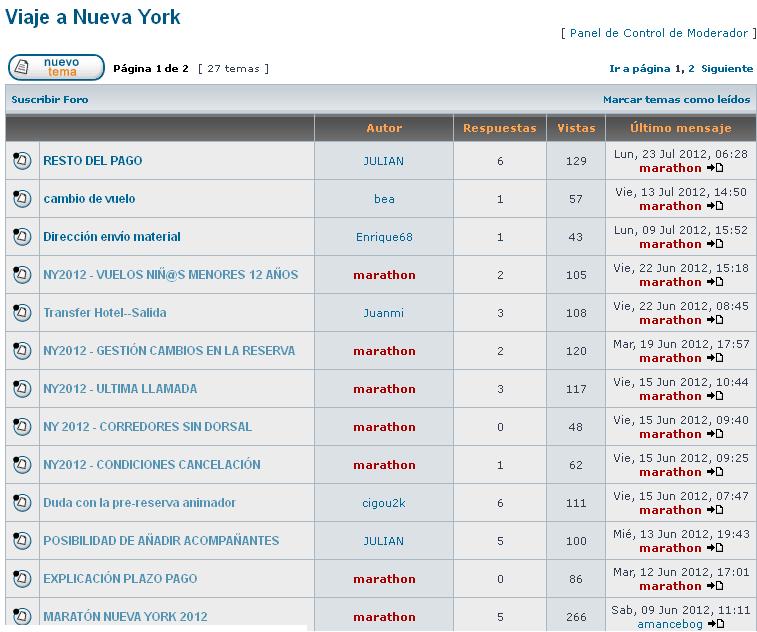Image resolution: width=757 pixels, height=632 pixels.
Task: Click topic icon next to cambio de vuelo
Action: 22,199
